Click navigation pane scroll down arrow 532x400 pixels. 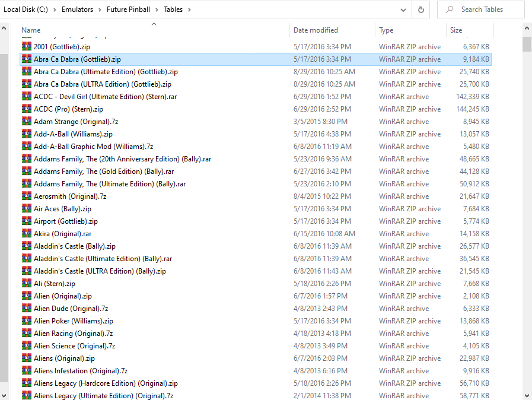(4, 396)
